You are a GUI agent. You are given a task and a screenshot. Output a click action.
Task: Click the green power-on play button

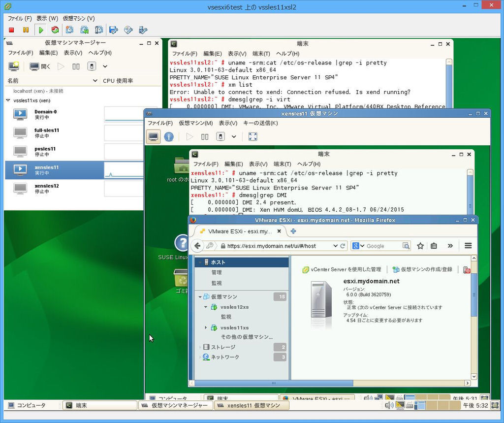(41, 30)
